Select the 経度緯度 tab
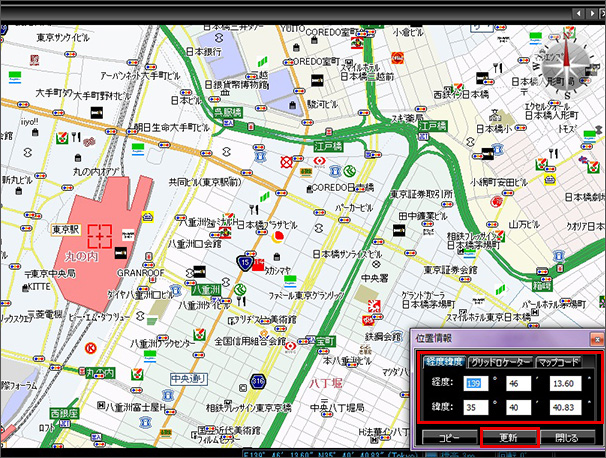The image size is (606, 458). pyautogui.click(x=444, y=362)
